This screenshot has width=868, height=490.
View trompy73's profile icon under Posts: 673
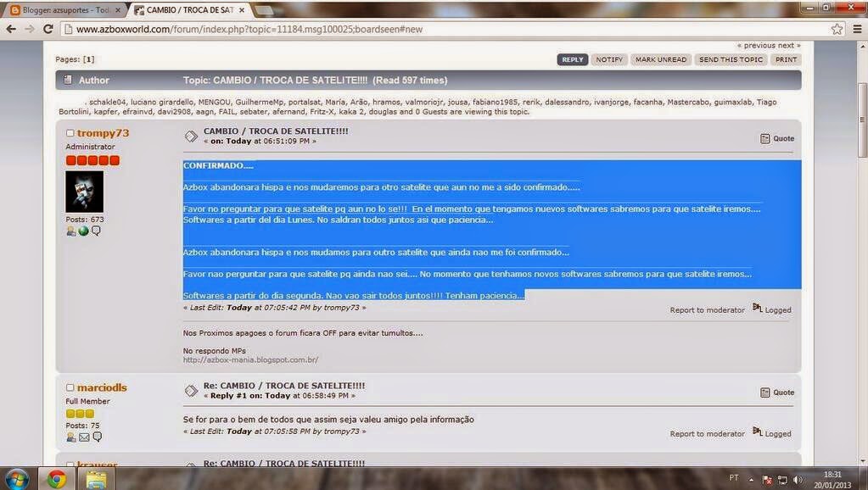71,231
